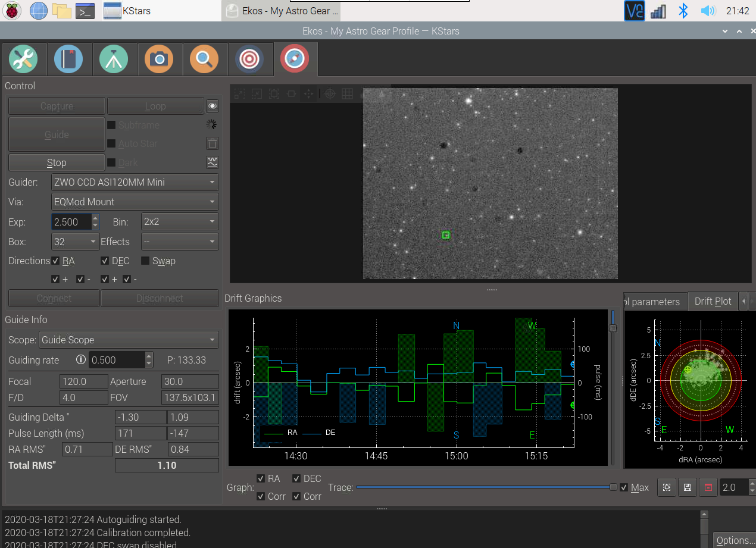Click the Disconnect button

[x=160, y=298]
